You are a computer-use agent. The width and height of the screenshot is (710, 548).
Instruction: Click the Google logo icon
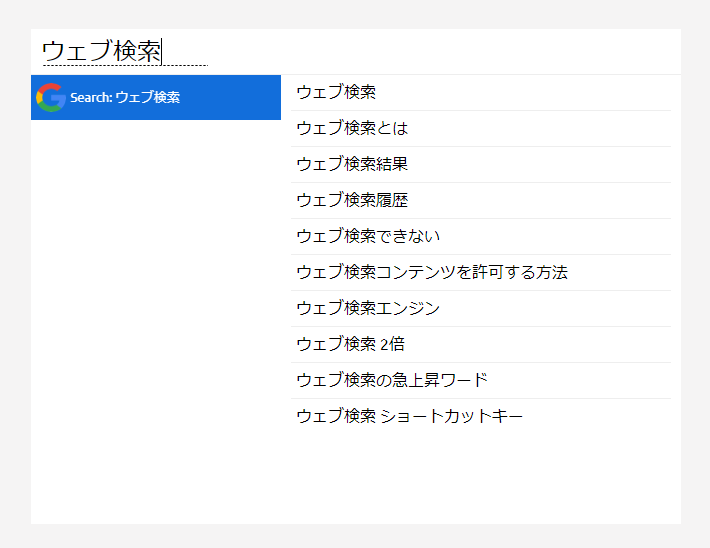[51, 97]
